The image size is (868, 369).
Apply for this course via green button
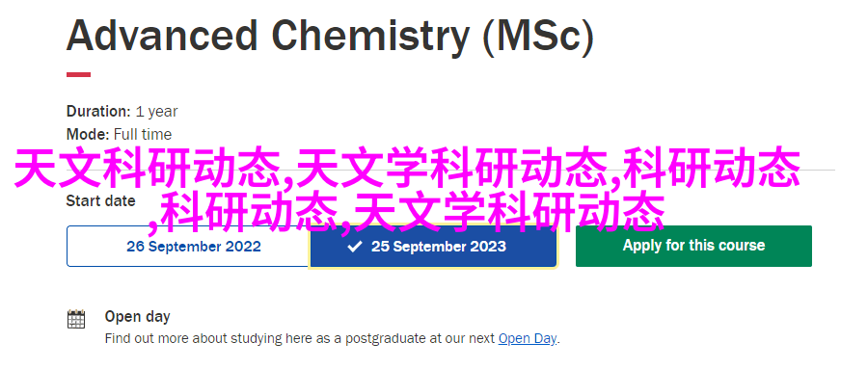(693, 246)
